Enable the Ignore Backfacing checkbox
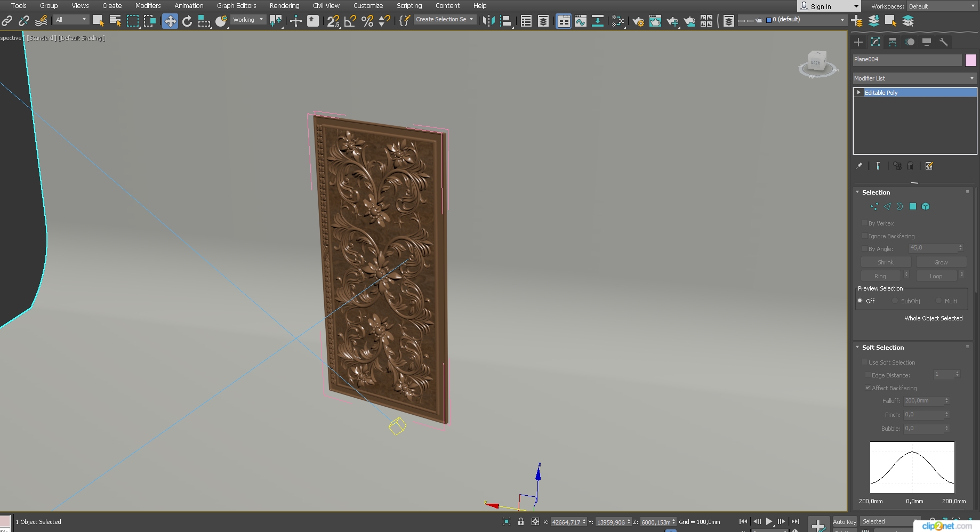 tap(865, 236)
